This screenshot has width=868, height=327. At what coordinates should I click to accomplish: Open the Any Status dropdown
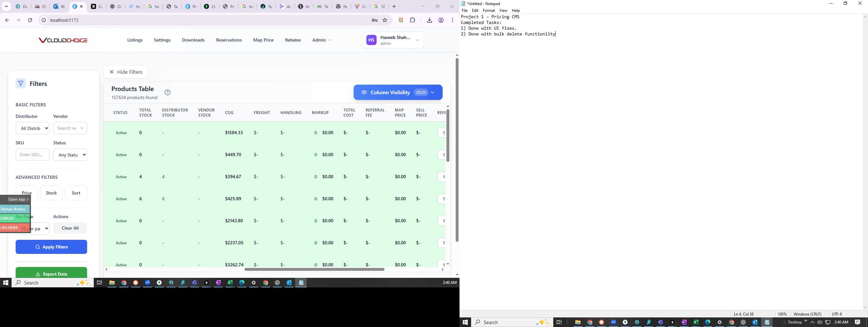[70, 155]
